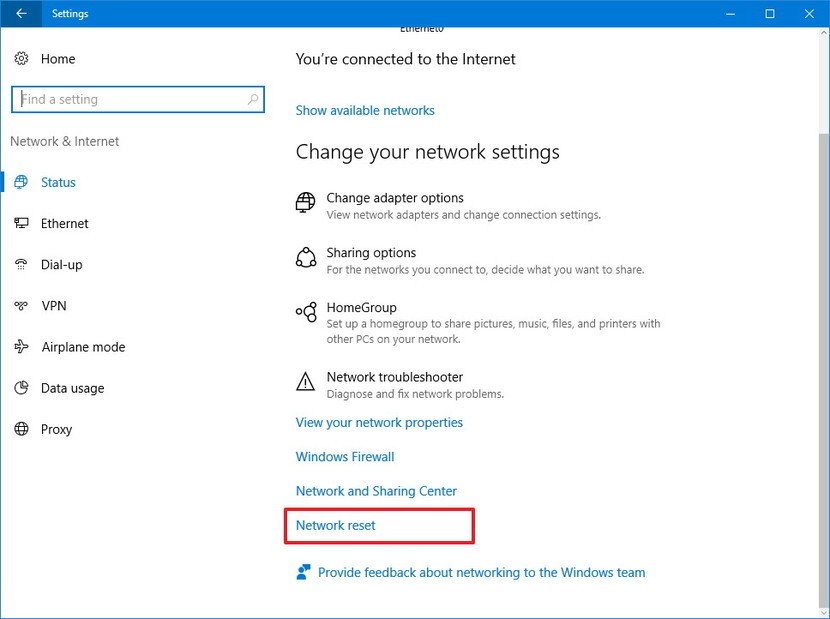
Task: Click the search magnifier icon
Action: [253, 100]
